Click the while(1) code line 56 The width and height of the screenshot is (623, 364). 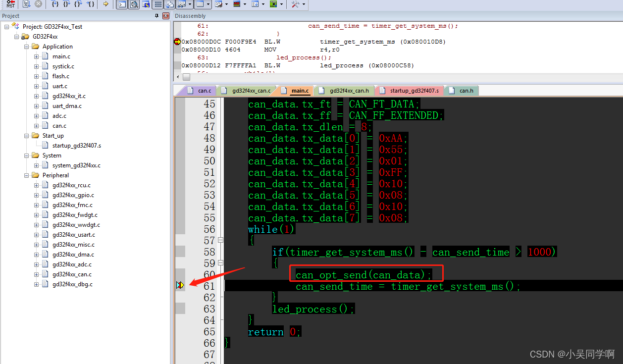pos(271,229)
